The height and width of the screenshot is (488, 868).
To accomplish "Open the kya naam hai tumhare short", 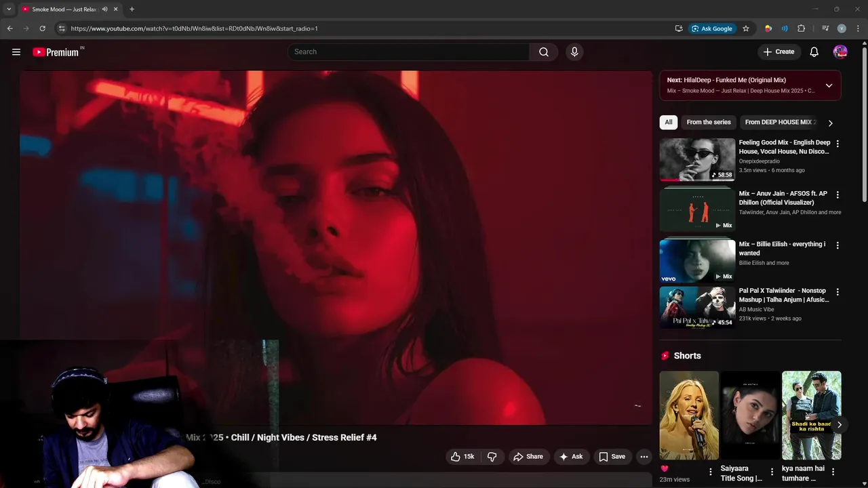I will (x=811, y=415).
